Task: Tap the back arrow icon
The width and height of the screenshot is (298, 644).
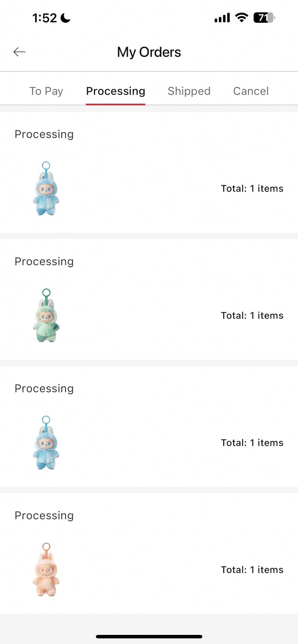Action: pyautogui.click(x=19, y=52)
